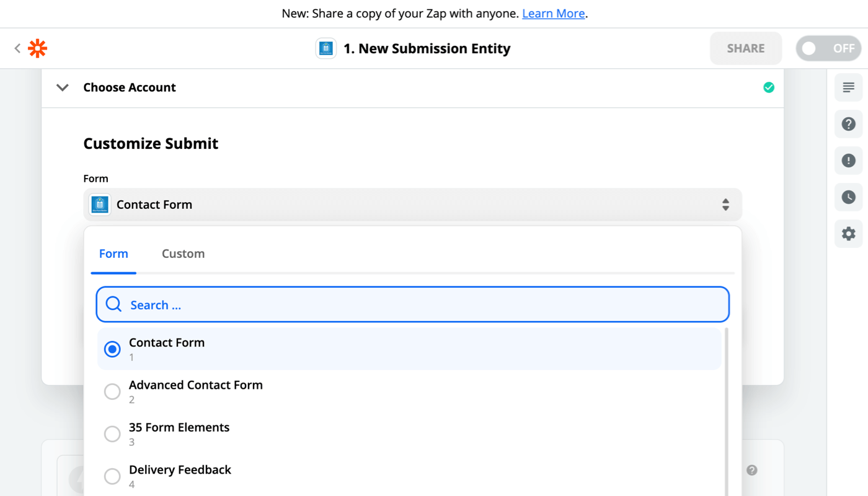
Task: Open settings from the right sidebar gear
Action: pos(848,233)
